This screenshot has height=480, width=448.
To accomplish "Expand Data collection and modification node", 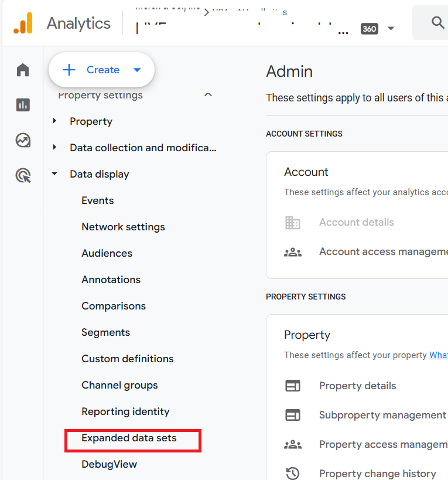I will coord(55,148).
